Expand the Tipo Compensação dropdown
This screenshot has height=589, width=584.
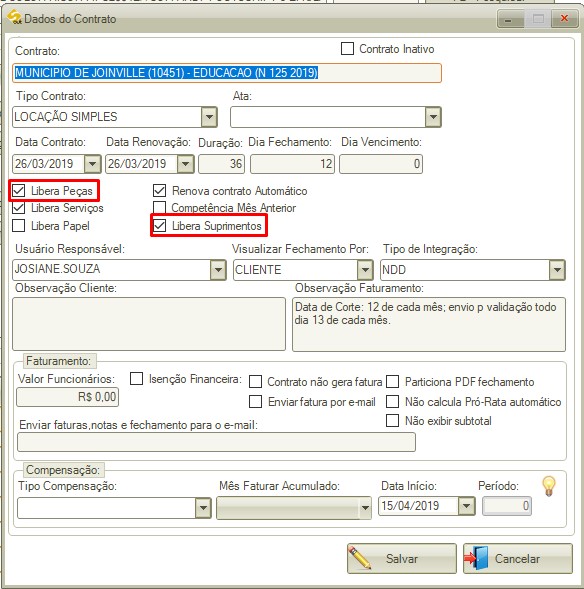click(203, 508)
